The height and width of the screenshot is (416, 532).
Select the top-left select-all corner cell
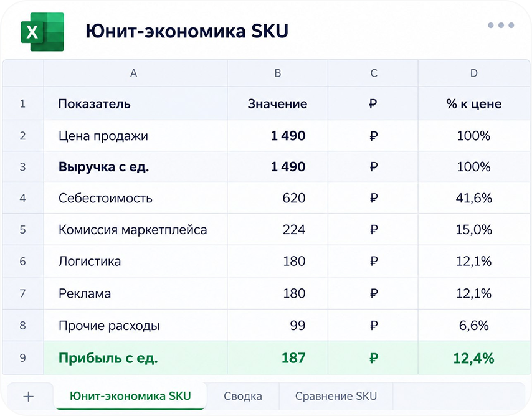tap(23, 73)
